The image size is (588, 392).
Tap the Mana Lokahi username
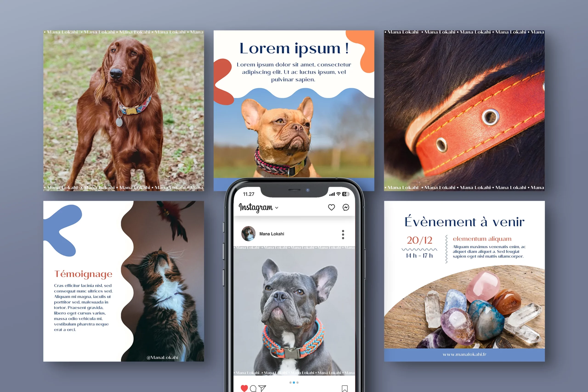point(272,234)
